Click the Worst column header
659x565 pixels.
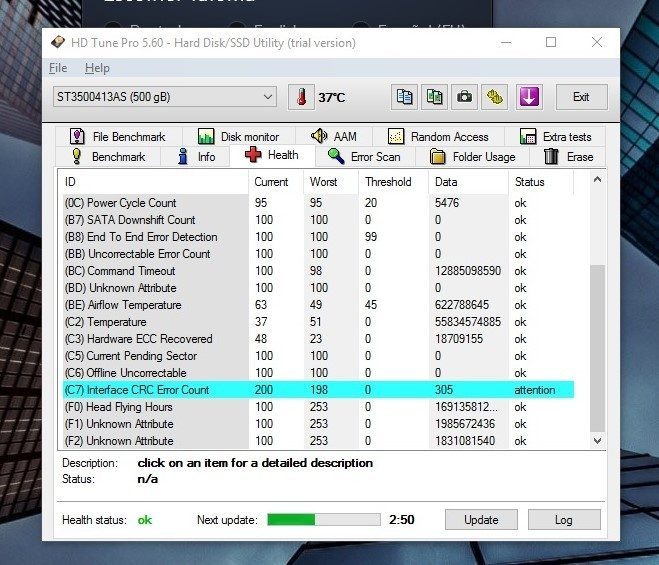pyautogui.click(x=331, y=182)
